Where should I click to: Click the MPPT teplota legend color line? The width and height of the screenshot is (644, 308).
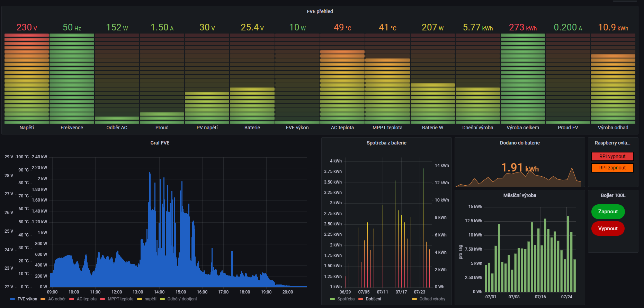pyautogui.click(x=102, y=299)
